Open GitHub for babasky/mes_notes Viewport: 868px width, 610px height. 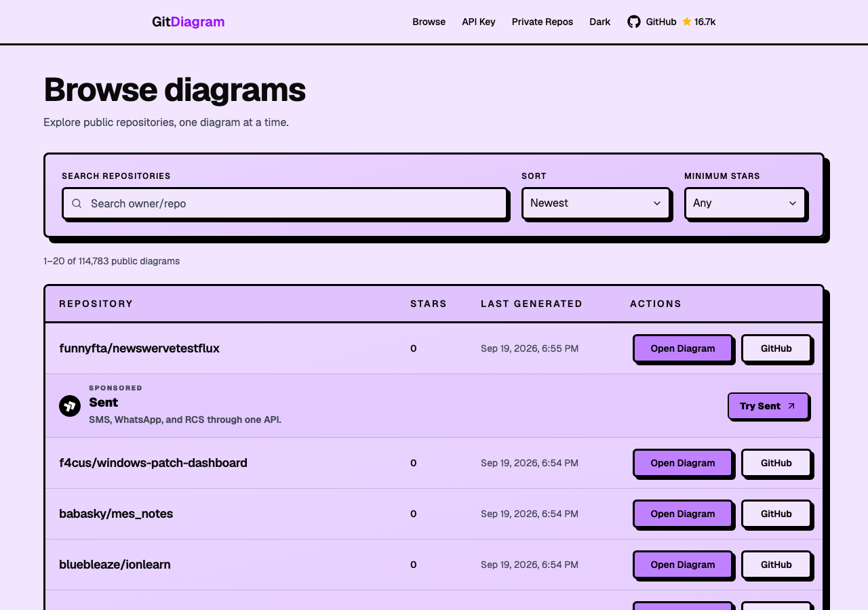(776, 514)
